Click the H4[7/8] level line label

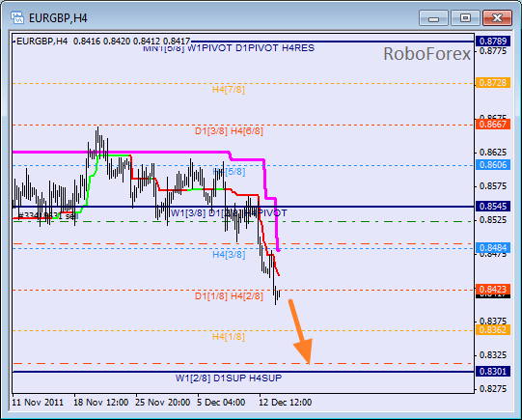coord(229,90)
